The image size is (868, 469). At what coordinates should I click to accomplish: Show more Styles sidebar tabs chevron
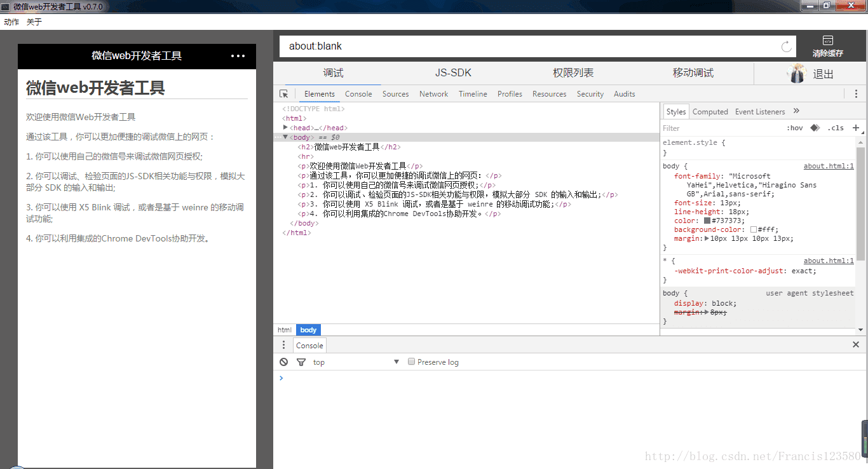tap(797, 111)
